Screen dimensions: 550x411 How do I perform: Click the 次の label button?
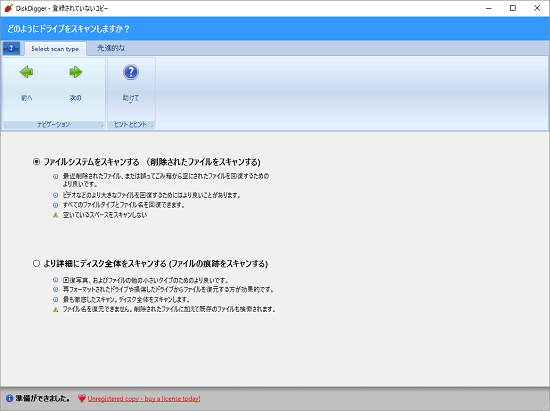[75, 98]
